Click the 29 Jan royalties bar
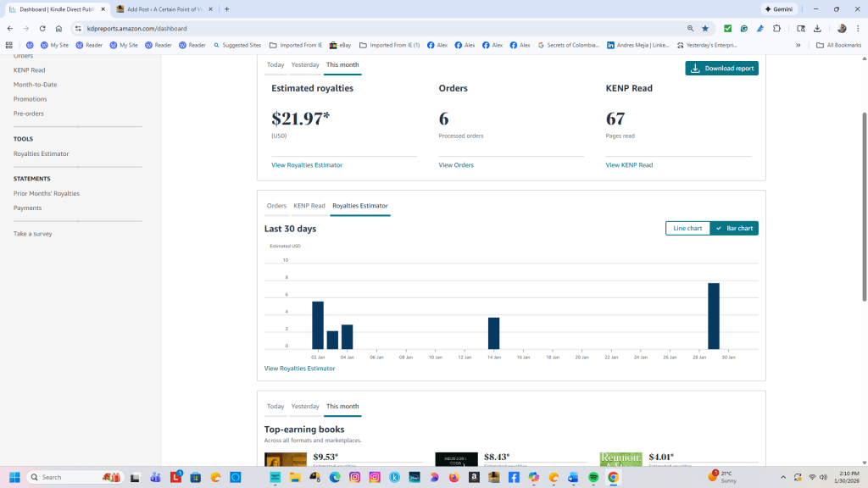Image resolution: width=868 pixels, height=488 pixels. click(x=714, y=316)
